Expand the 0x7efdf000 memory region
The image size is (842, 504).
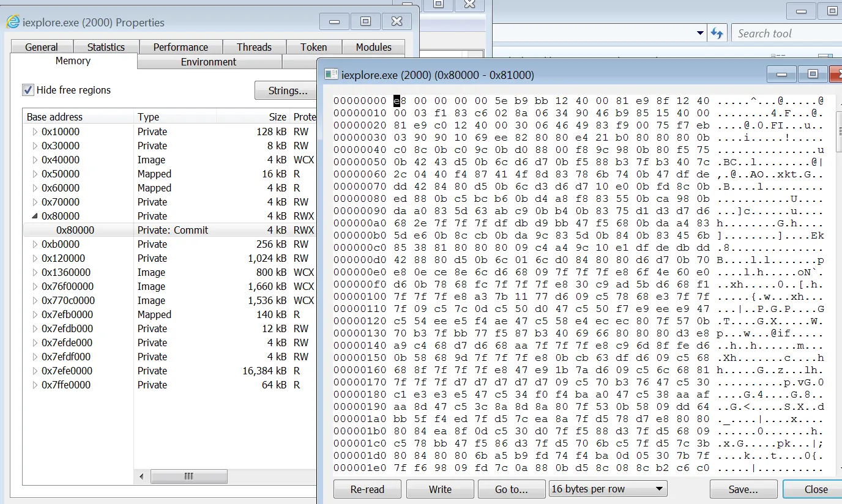pos(34,357)
